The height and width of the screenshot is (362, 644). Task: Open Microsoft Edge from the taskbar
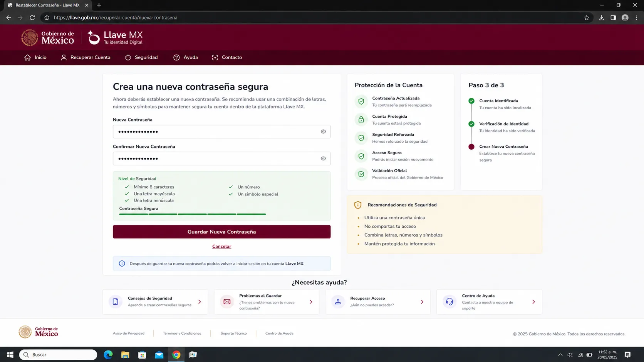point(108,355)
